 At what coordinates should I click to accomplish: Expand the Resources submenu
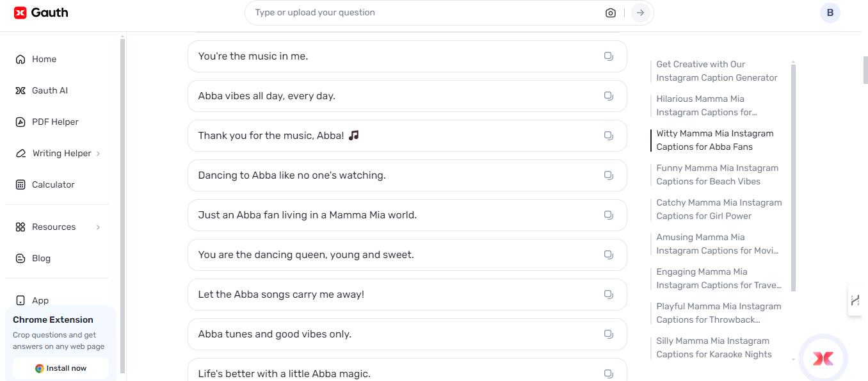point(98,227)
